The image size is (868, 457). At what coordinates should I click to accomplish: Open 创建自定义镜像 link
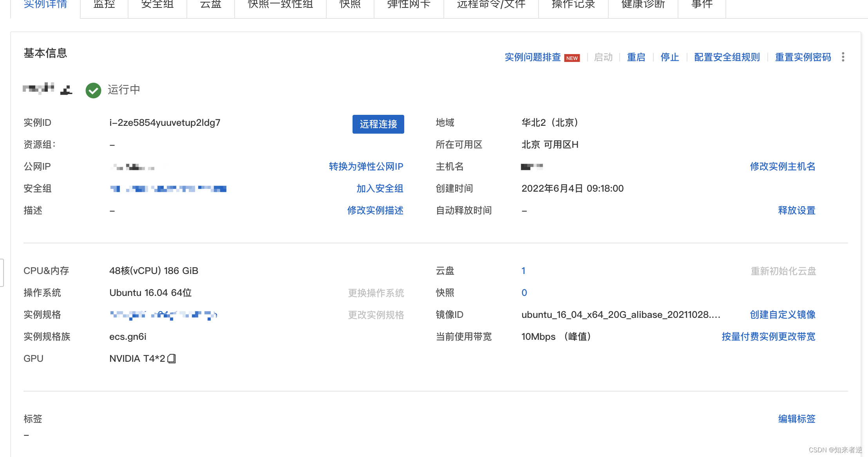click(783, 315)
